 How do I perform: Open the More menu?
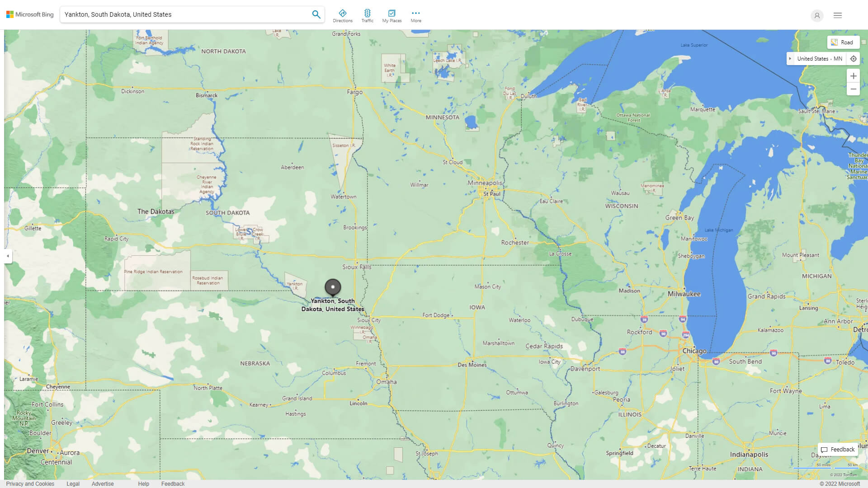(415, 15)
